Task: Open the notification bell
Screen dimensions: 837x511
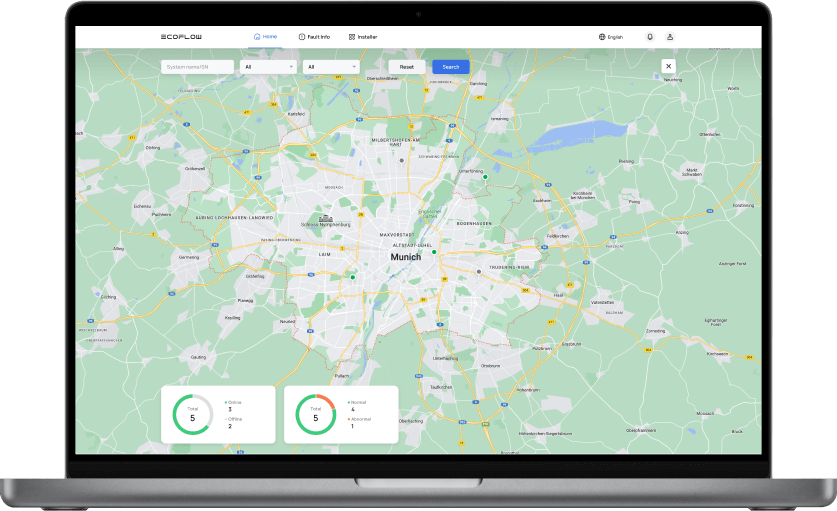Action: point(649,37)
